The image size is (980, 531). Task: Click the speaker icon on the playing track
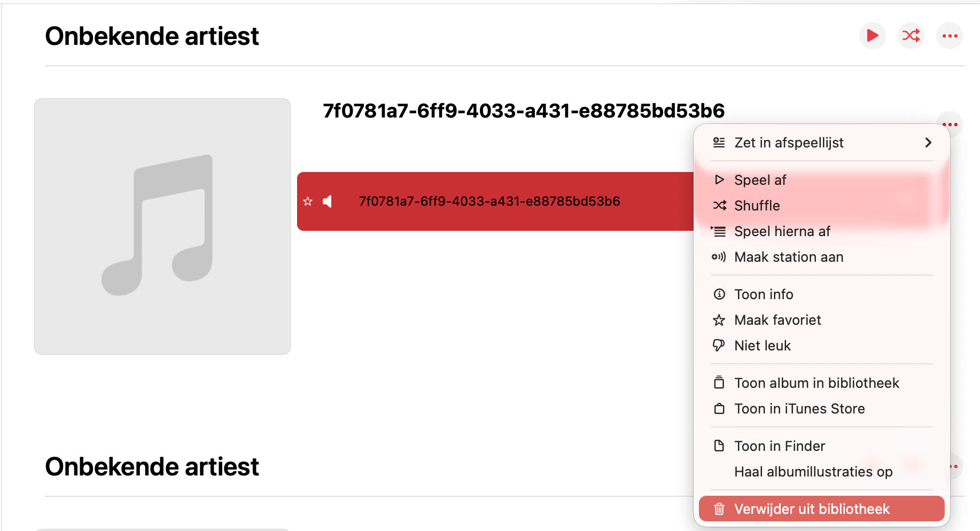click(328, 201)
